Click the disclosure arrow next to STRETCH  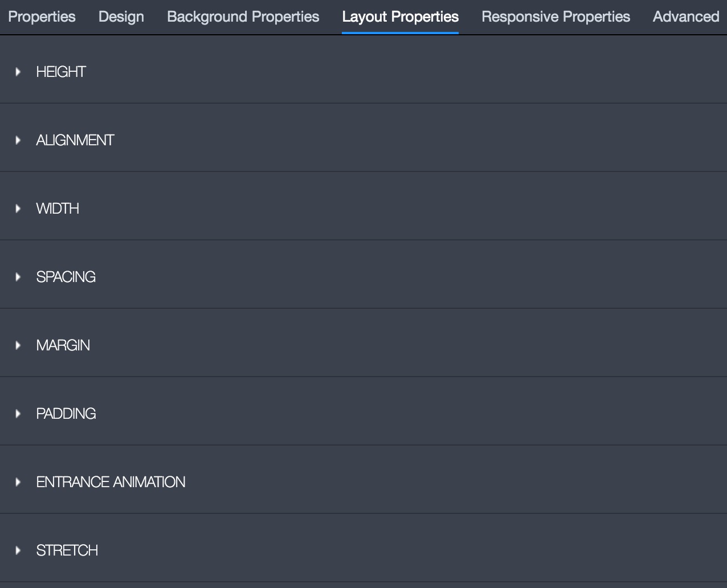(x=18, y=550)
